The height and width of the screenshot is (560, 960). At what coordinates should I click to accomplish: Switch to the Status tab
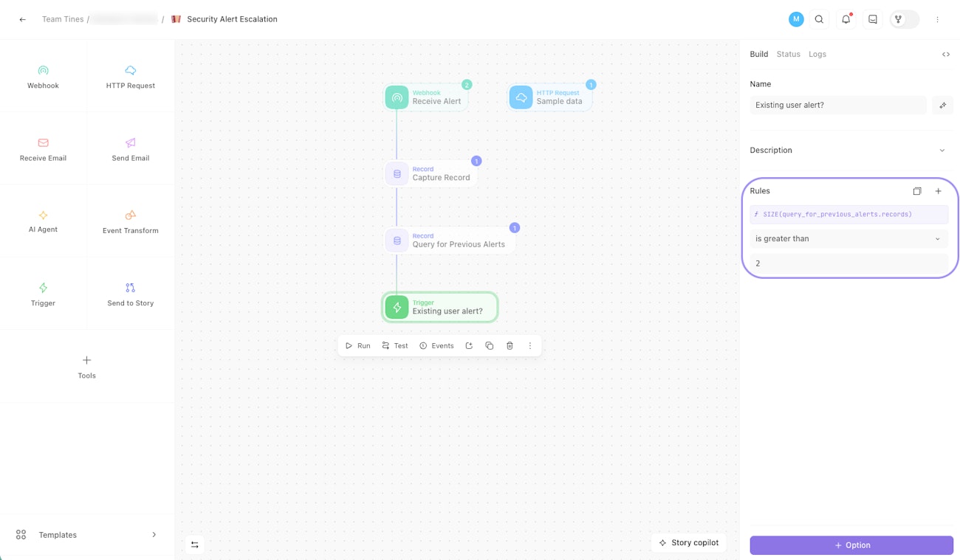[788, 55]
